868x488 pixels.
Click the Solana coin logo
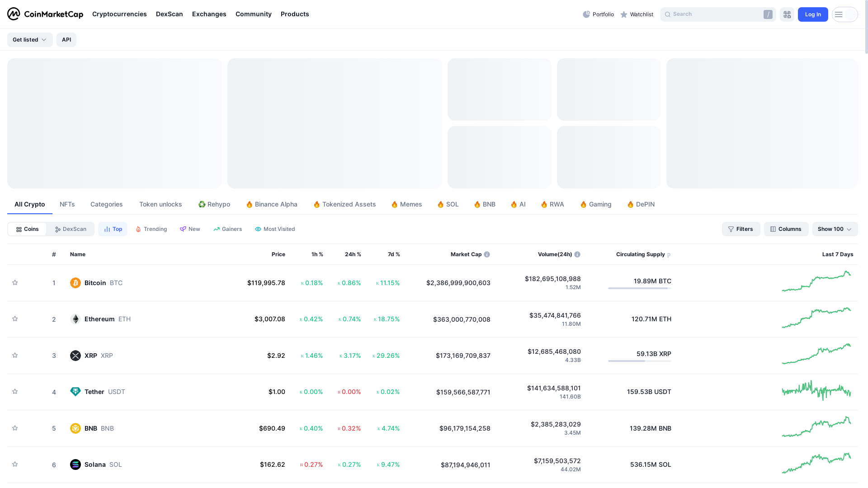pyautogui.click(x=75, y=465)
